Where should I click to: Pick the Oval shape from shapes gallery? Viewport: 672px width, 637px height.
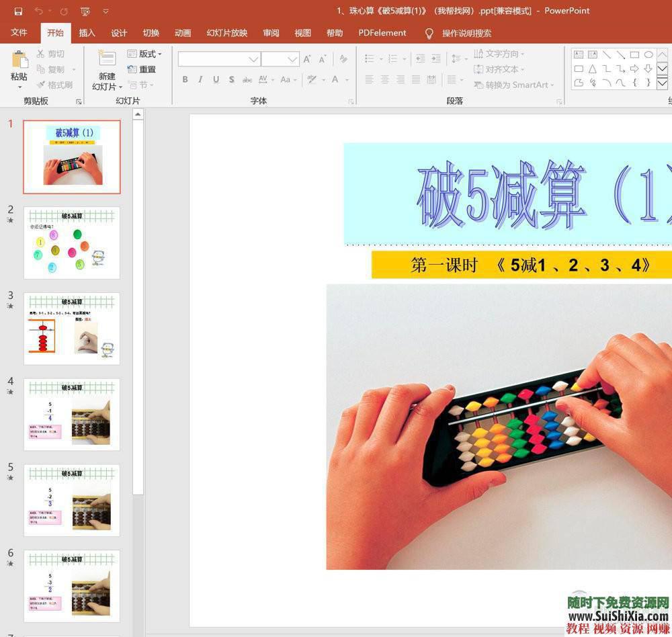tap(648, 54)
